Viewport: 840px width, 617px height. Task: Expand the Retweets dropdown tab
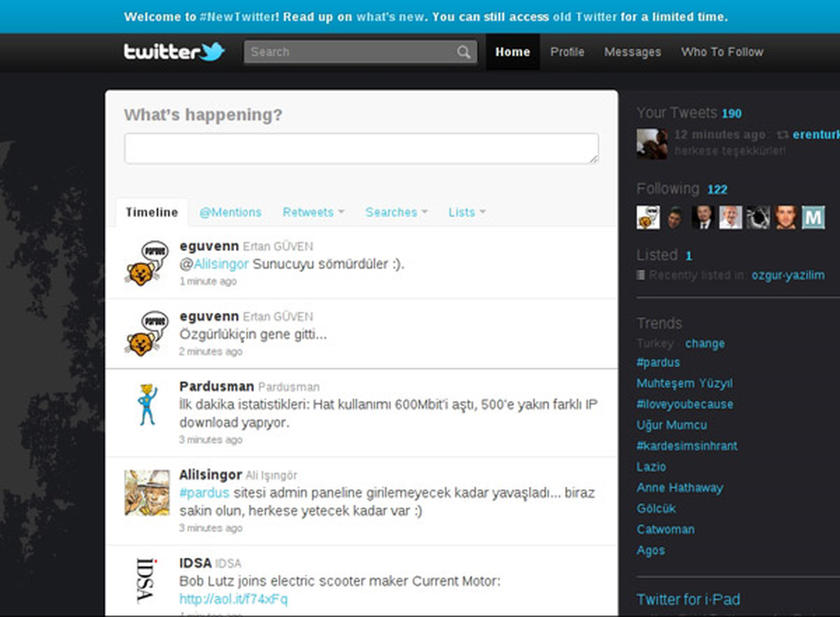[313, 212]
